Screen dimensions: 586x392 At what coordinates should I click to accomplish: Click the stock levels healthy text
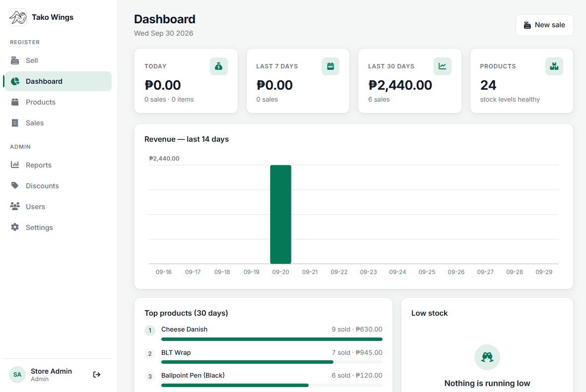click(510, 99)
